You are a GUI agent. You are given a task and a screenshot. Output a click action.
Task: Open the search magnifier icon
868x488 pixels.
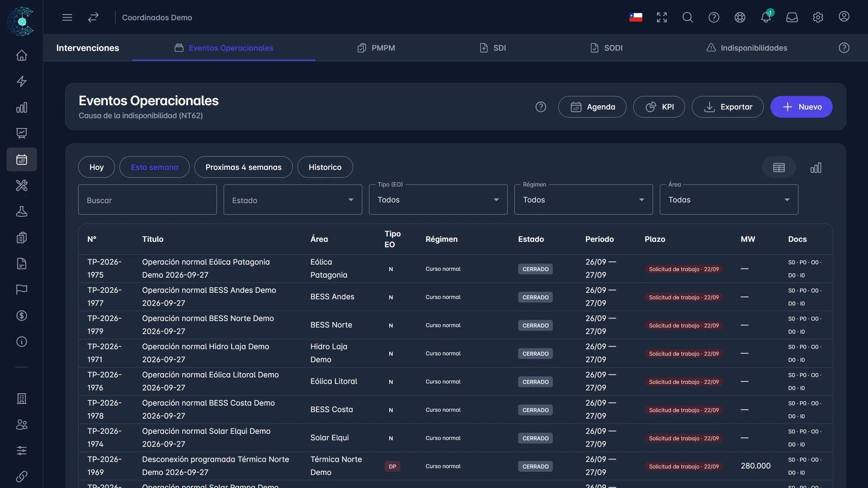click(x=688, y=17)
